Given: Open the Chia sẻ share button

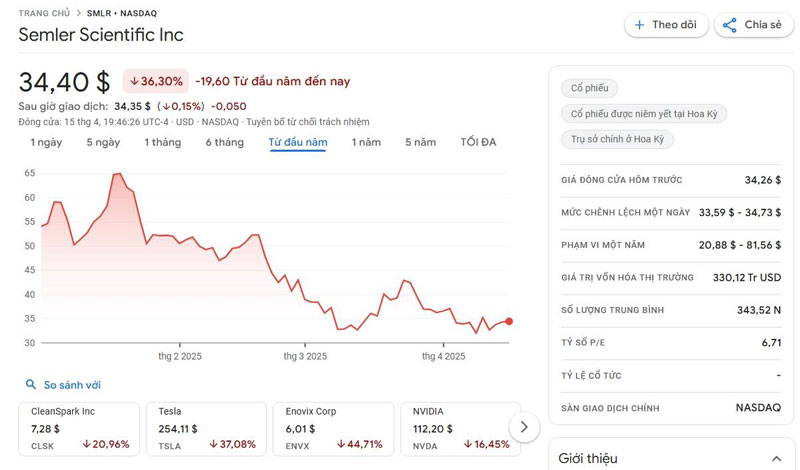Looking at the screenshot, I should [x=754, y=25].
